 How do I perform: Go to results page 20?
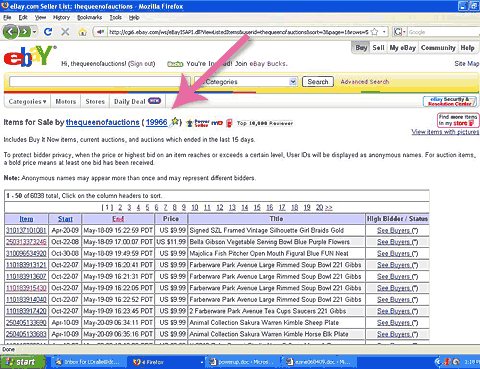(x=319, y=208)
